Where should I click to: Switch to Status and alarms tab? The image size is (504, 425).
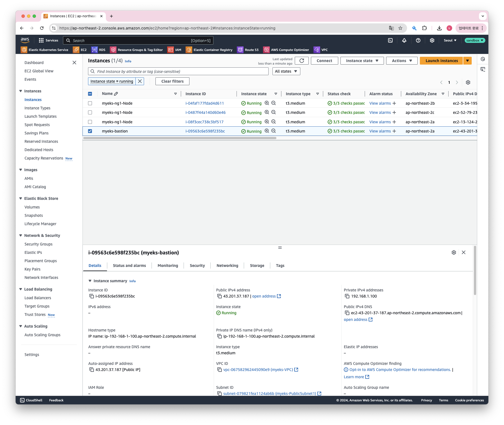tap(129, 266)
